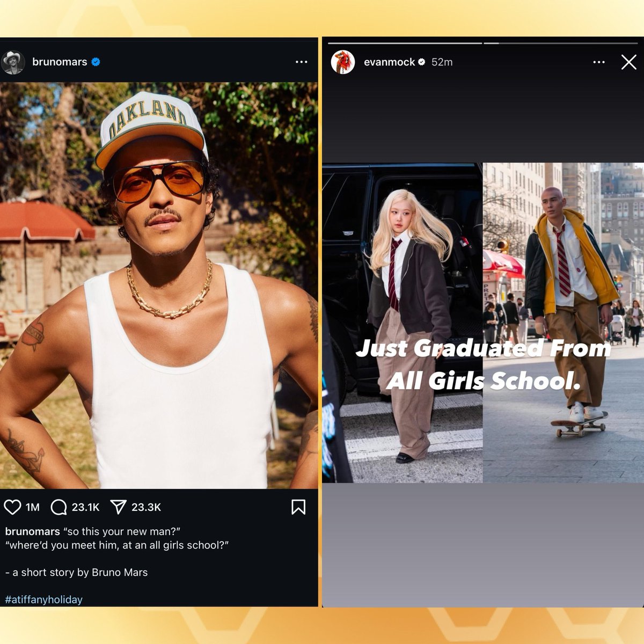Click evanmock verified badge
The width and height of the screenshot is (644, 644).
tap(422, 62)
